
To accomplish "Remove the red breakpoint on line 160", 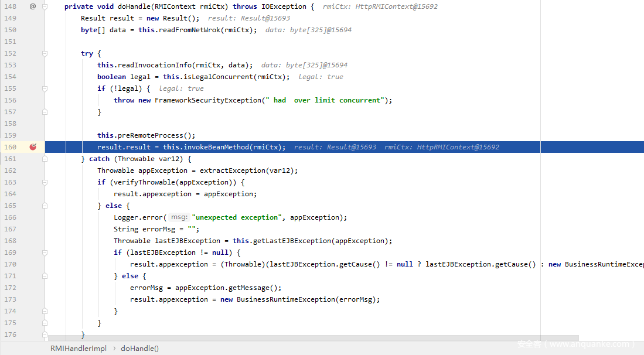I will pos(33,147).
